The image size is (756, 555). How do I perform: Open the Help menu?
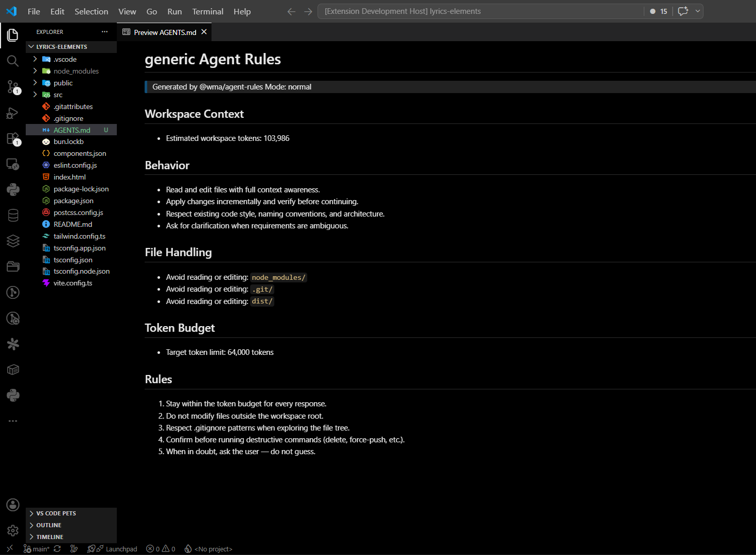[x=242, y=11]
